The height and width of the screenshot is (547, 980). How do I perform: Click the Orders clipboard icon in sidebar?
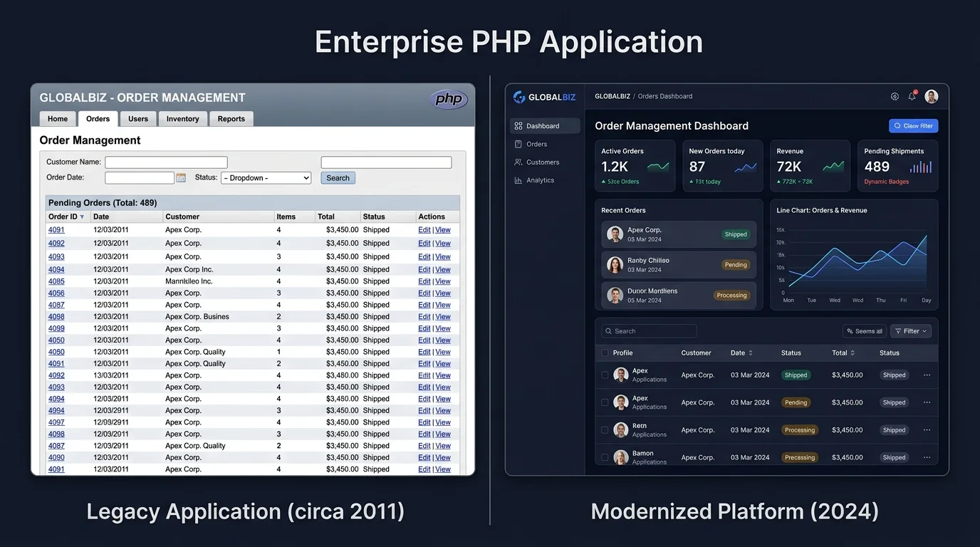518,144
